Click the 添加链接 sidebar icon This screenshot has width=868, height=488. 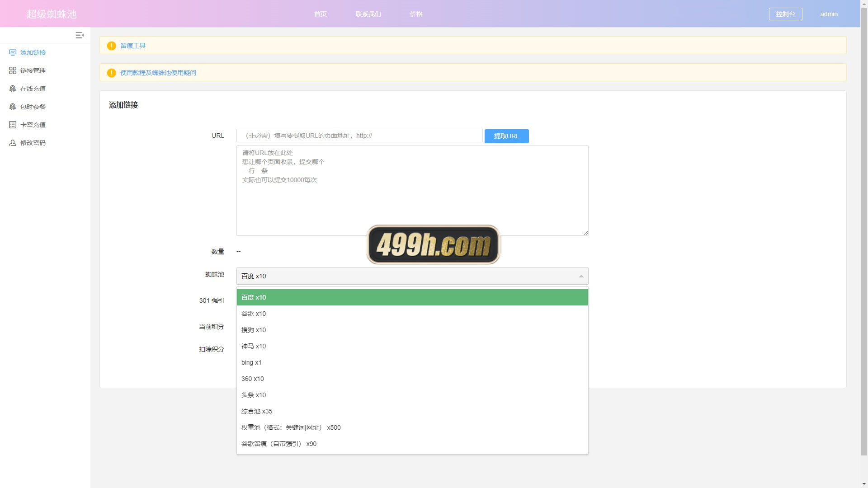pyautogui.click(x=13, y=52)
